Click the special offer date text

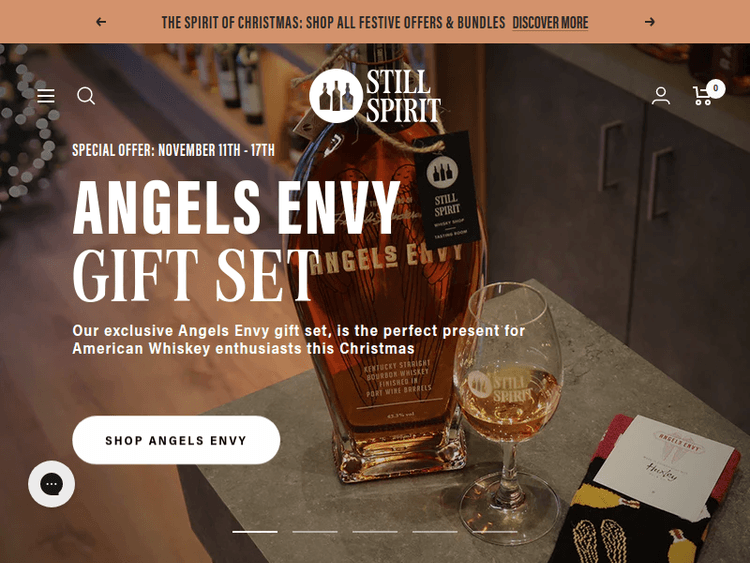(174, 150)
